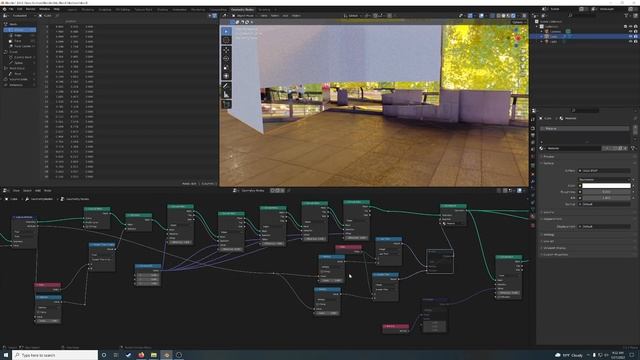Open the Node menu in node editor
640x360 pixels.
[47, 190]
